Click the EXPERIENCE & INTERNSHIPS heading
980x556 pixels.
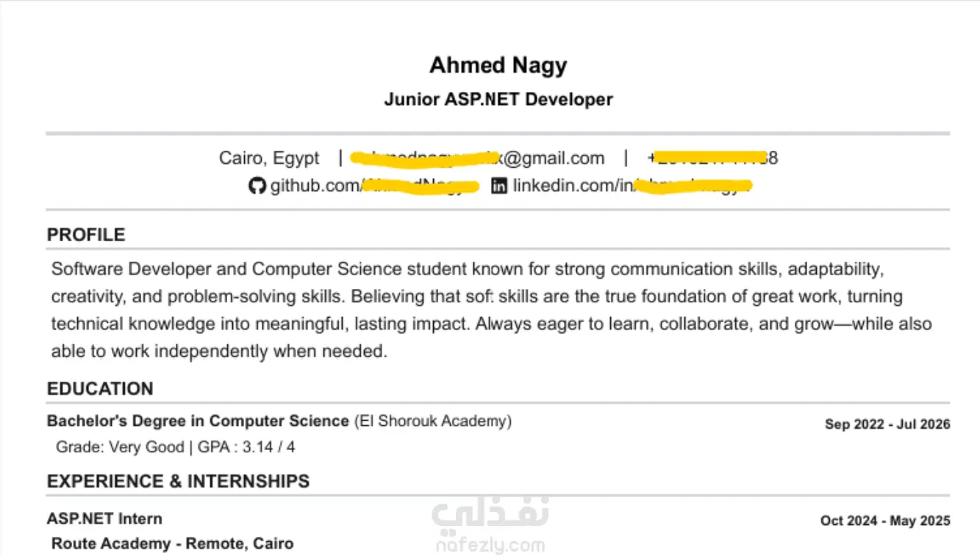[179, 482]
